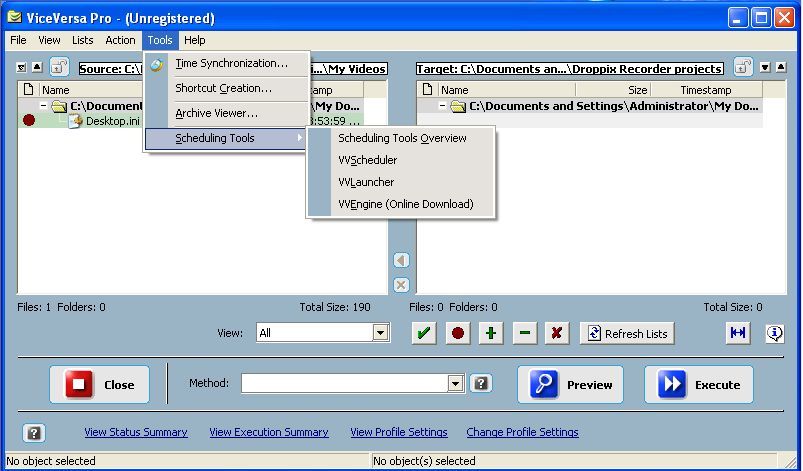Click the green minus button
The height and width of the screenshot is (471, 803).
(x=524, y=333)
